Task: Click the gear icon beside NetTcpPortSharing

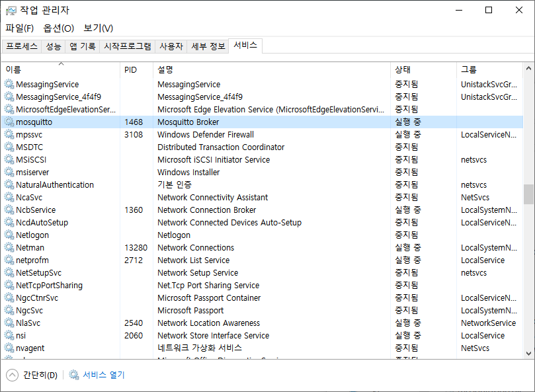Action: tap(9, 285)
